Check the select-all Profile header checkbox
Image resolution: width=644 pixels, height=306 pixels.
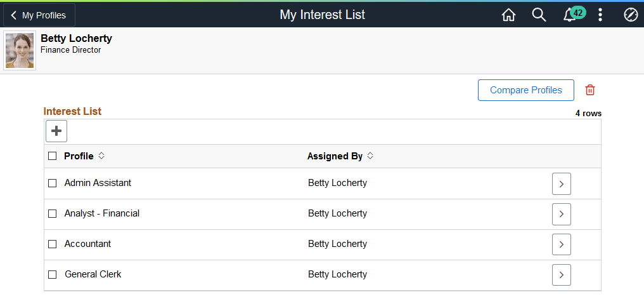[x=53, y=156]
